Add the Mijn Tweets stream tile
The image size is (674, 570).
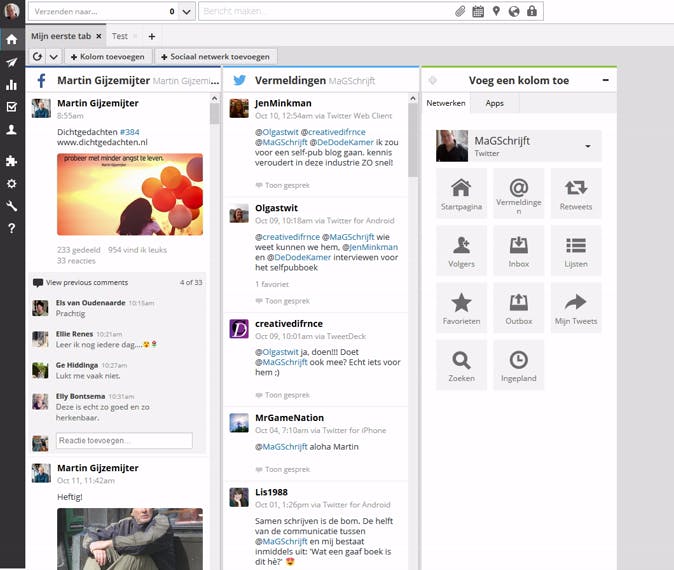(x=576, y=308)
